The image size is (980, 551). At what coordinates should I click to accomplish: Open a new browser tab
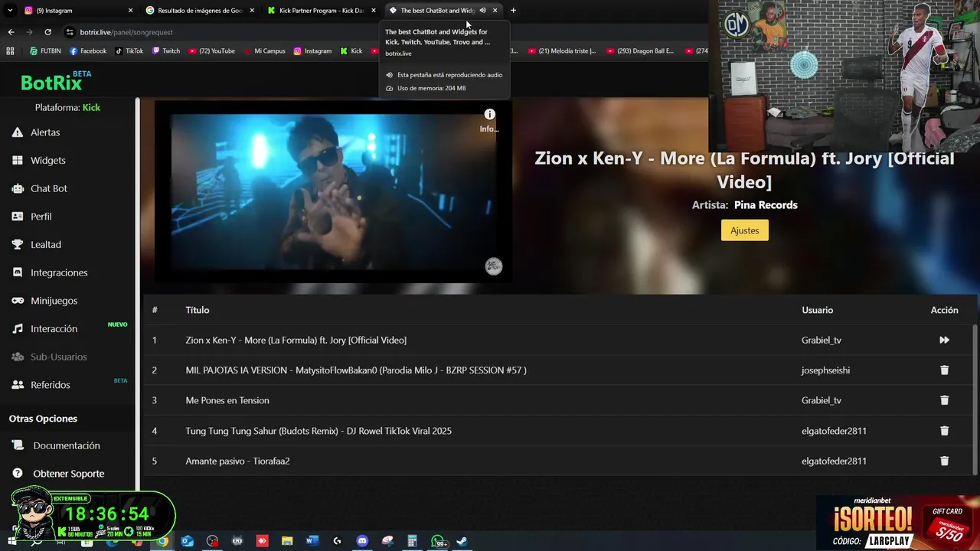513,11
